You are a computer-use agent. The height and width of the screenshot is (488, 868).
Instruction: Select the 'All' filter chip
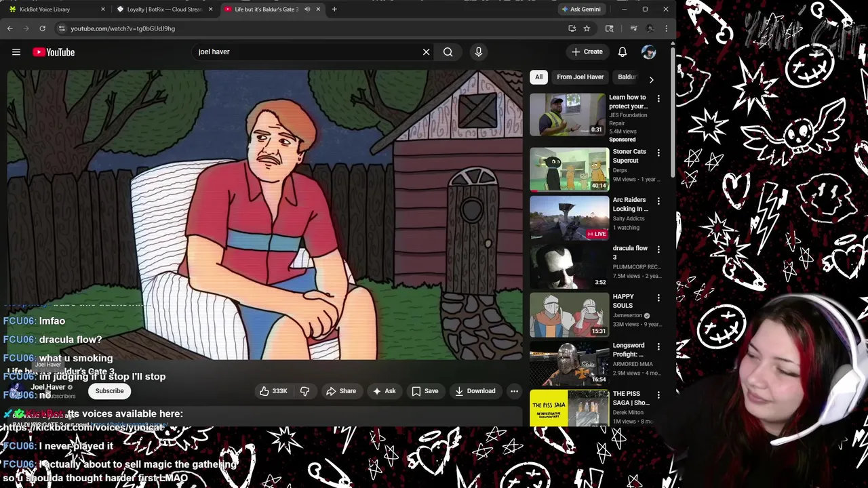(538, 77)
